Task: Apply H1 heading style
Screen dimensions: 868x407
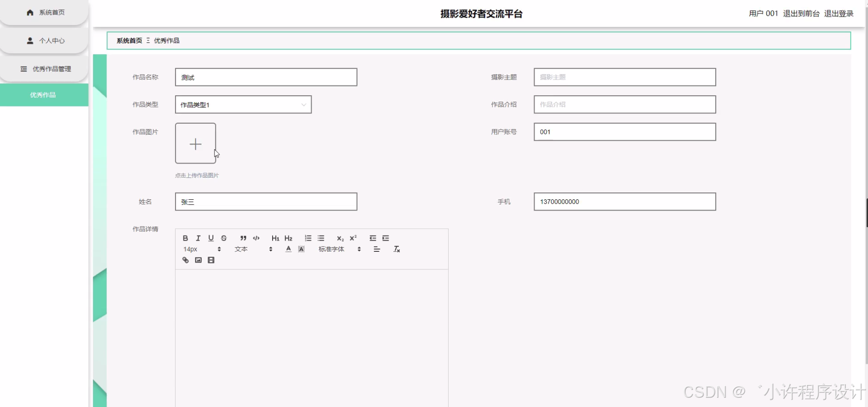Action: click(x=275, y=238)
